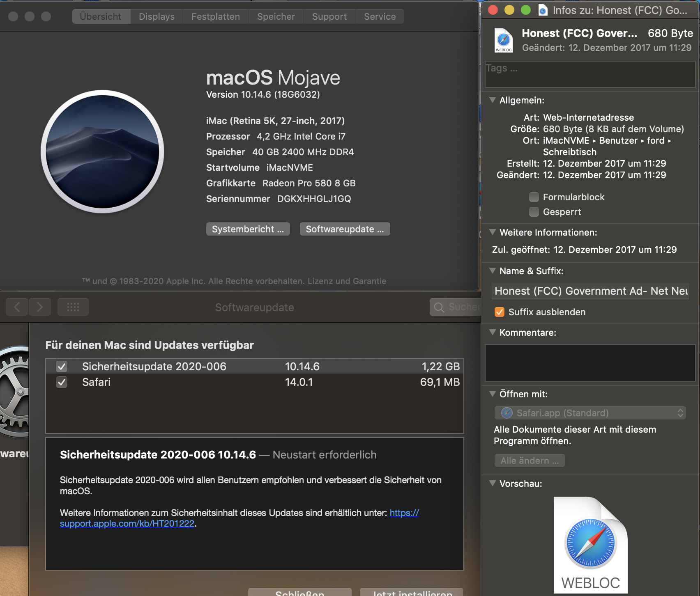
Task: Click the Version 10.14.6 (18G6032) text
Action: pyautogui.click(x=263, y=94)
